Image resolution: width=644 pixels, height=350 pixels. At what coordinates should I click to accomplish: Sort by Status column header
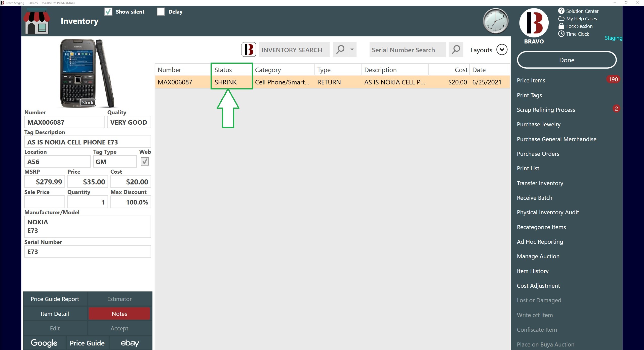(x=232, y=70)
